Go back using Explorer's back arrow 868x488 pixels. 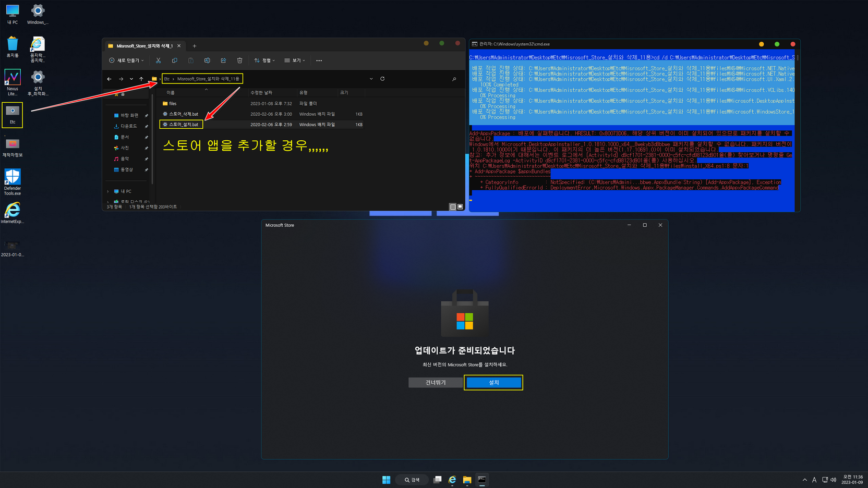[x=109, y=79]
